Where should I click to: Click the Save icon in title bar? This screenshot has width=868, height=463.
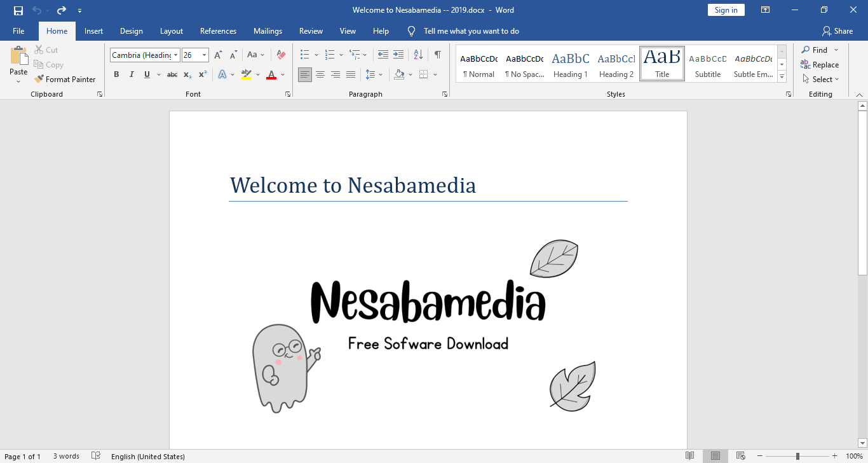coord(18,10)
